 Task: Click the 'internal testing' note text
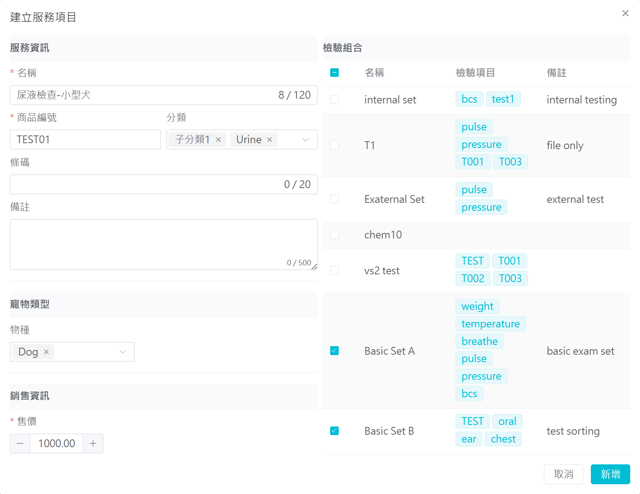coord(582,100)
